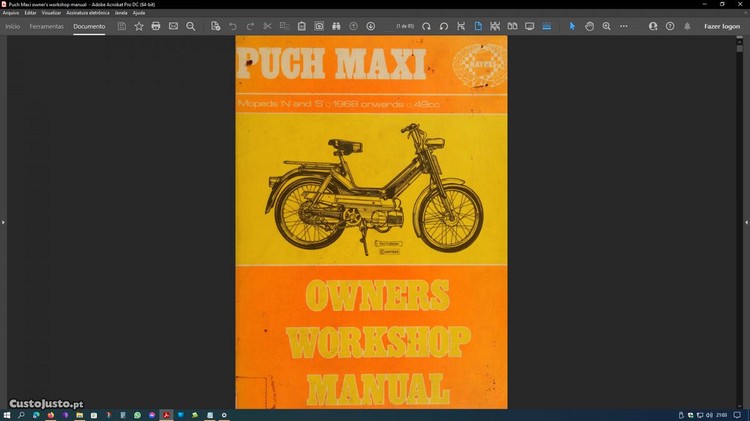The height and width of the screenshot is (421, 750).
Task: Activate the arrow selection tool
Action: click(572, 26)
